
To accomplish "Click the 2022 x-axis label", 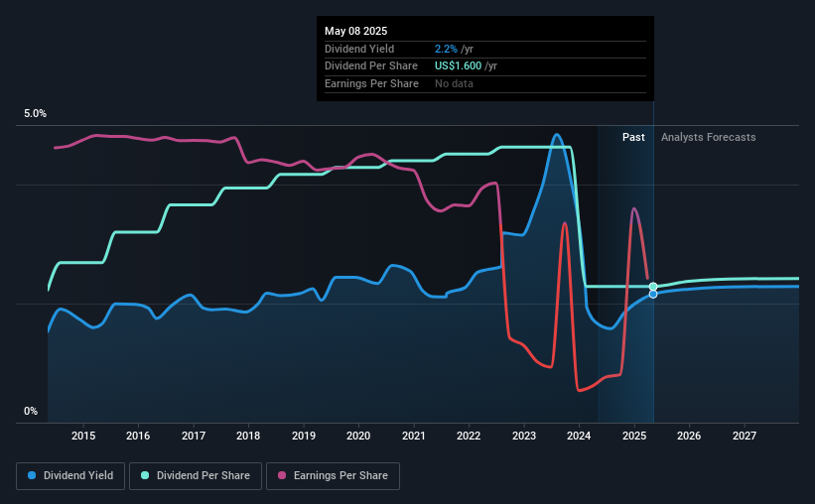I will [x=469, y=436].
